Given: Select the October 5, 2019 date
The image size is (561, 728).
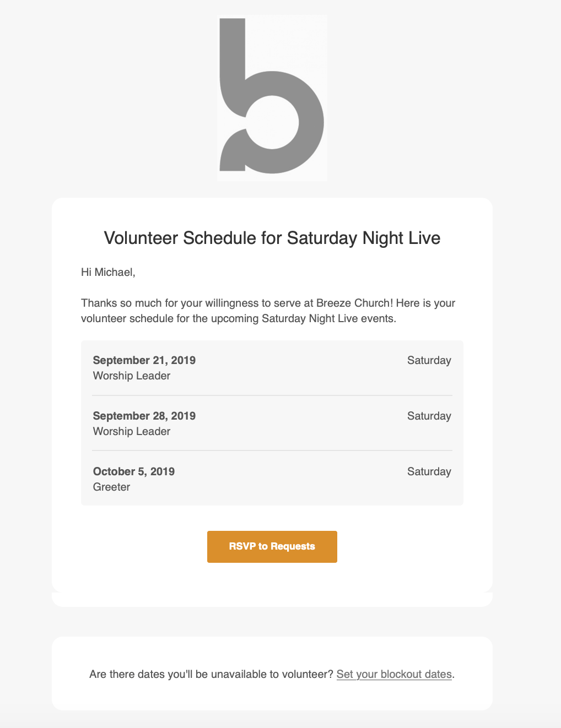Looking at the screenshot, I should (x=134, y=471).
